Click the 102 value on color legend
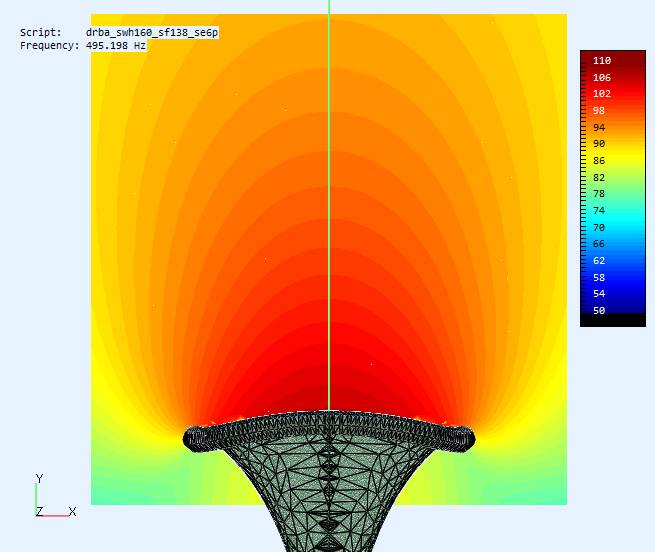 [602, 94]
